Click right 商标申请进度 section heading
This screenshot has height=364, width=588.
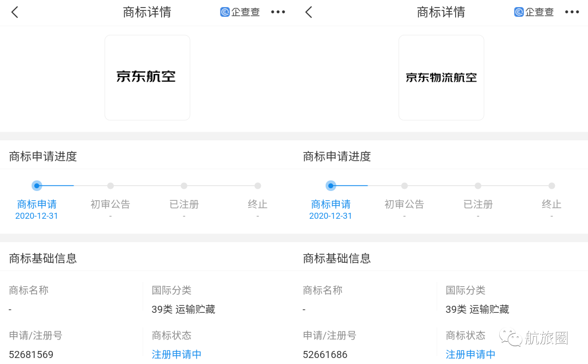tap(337, 156)
